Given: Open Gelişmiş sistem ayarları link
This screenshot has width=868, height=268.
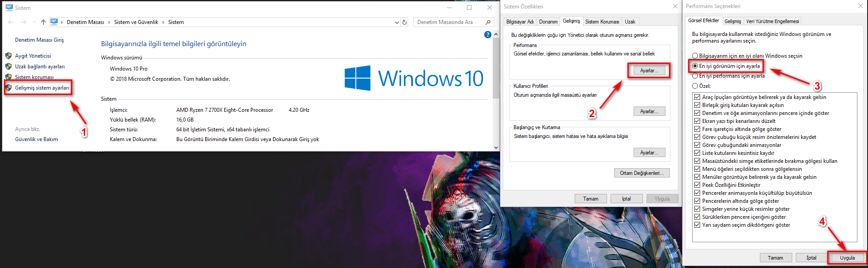Looking at the screenshot, I should (x=42, y=88).
